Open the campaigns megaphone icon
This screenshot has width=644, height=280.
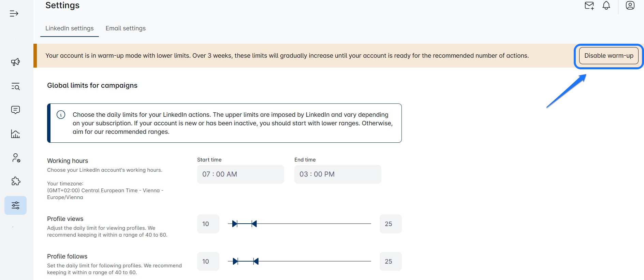pyautogui.click(x=15, y=62)
